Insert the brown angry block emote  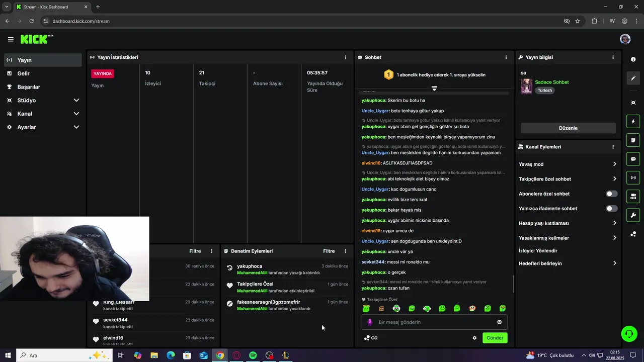point(381,308)
